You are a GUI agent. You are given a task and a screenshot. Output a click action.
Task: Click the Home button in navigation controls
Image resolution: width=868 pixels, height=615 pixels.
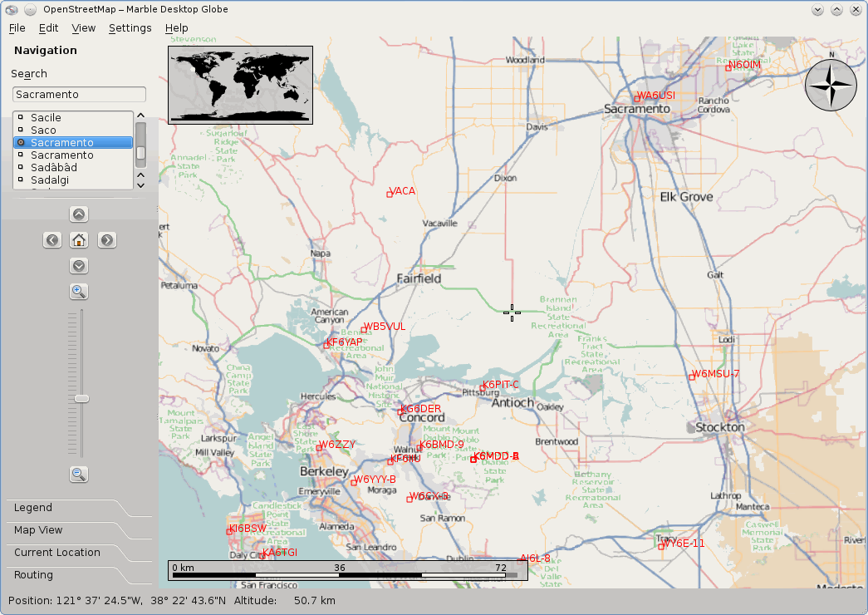coord(79,240)
